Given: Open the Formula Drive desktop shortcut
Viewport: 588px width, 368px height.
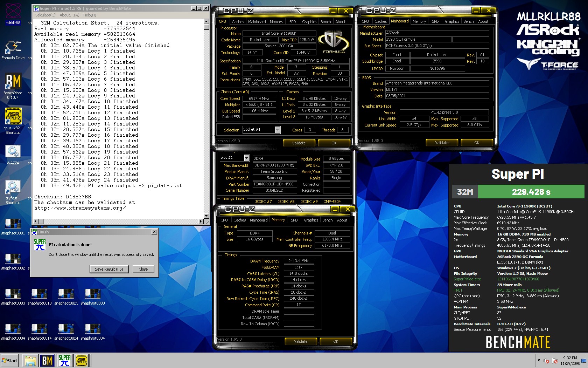Looking at the screenshot, I should tap(13, 50).
